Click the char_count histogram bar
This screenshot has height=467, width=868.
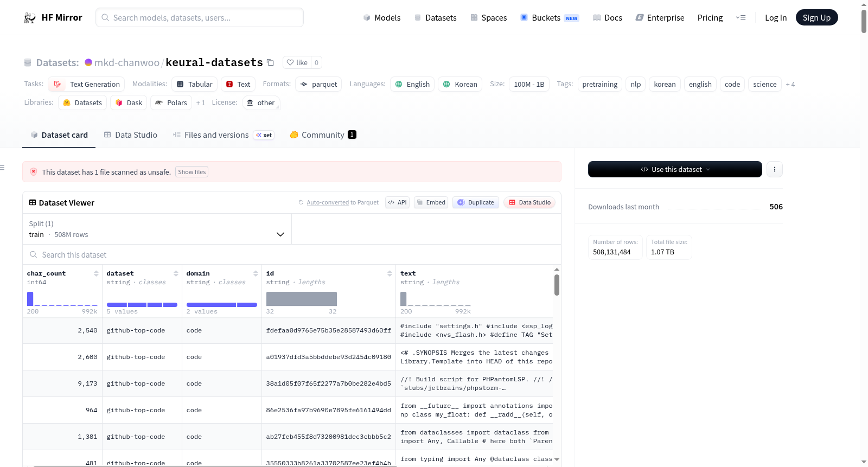(x=30, y=298)
